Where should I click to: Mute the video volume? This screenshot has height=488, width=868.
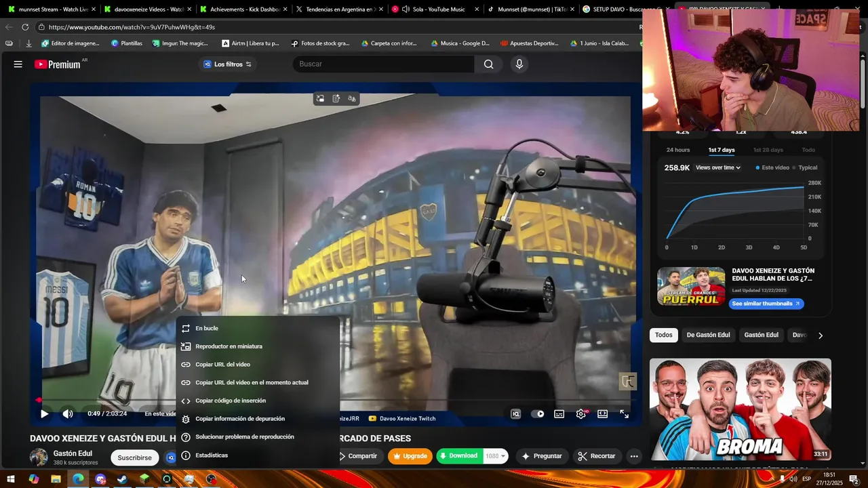point(68,413)
